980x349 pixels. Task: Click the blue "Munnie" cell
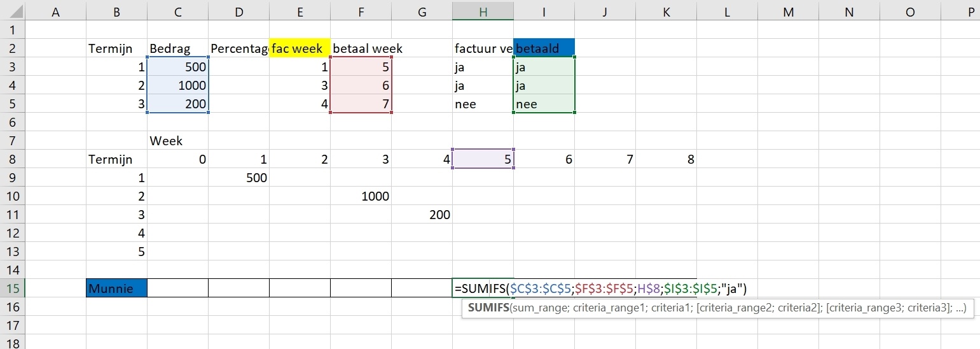tap(116, 288)
